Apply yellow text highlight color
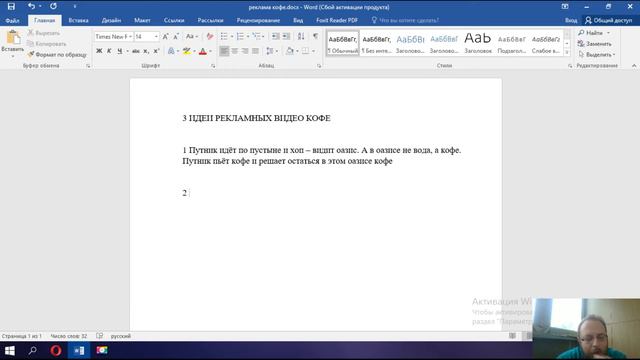Screen dimensions: 640x360 tap(187, 51)
